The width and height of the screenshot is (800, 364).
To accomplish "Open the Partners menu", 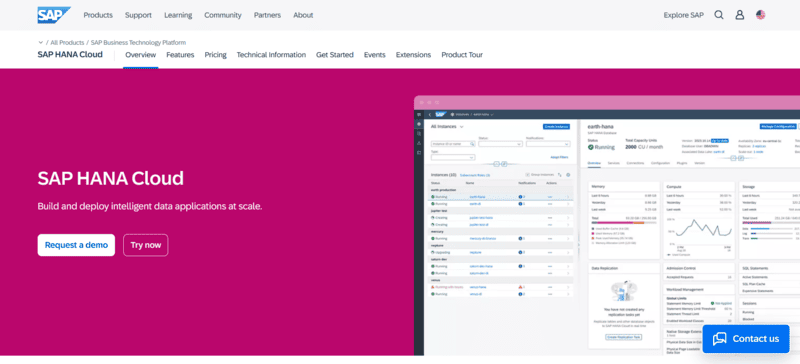I will [x=267, y=15].
